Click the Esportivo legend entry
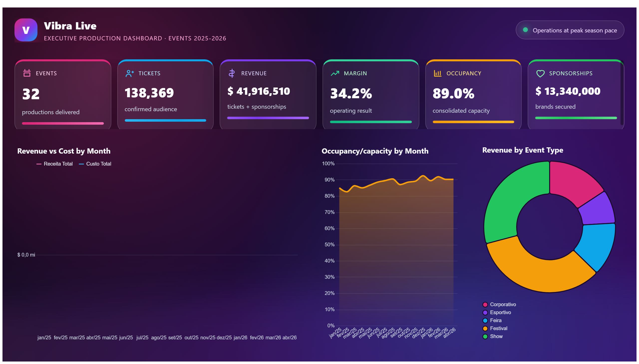This screenshot has height=364, width=639. pos(497,313)
